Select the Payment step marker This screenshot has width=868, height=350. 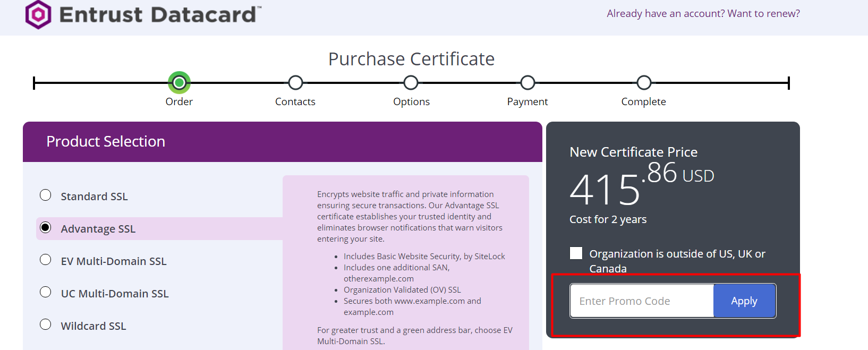pos(527,83)
